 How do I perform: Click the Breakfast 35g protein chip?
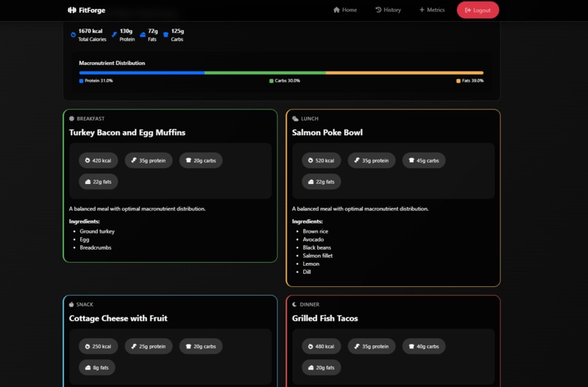[x=149, y=161]
